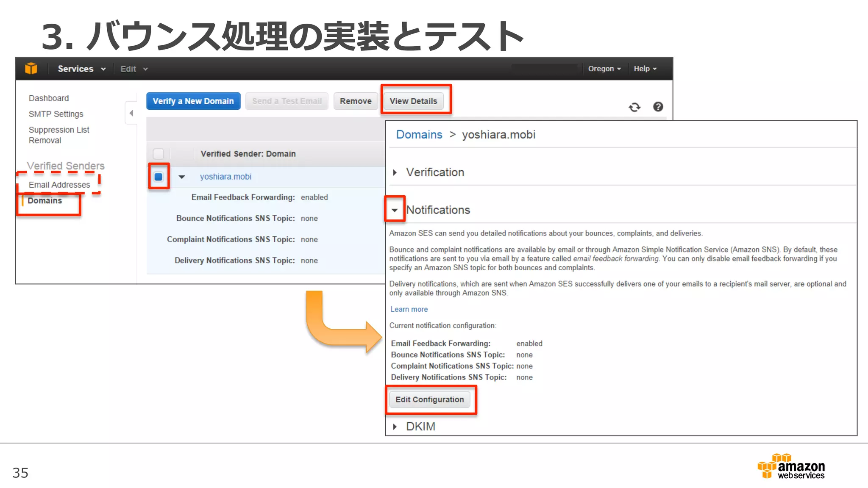Collapse yoshiara.mobi row details arrow
Viewport: 868px width, 488px height.
182,177
